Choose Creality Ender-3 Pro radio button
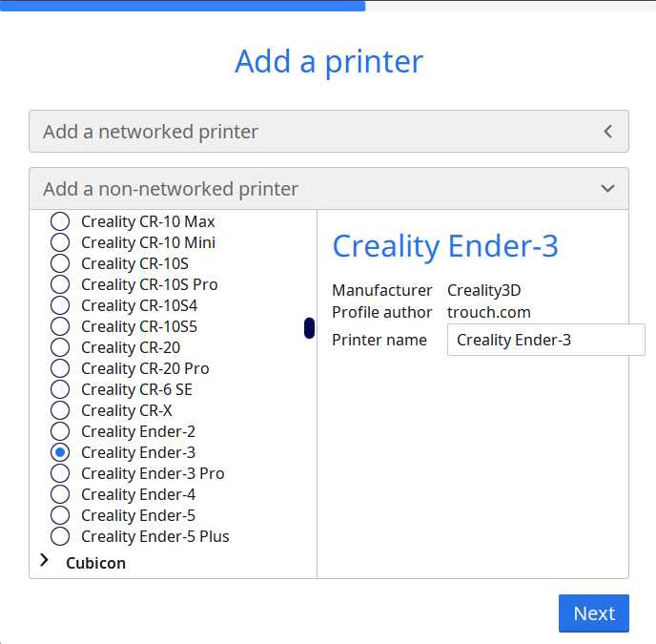 60,473
